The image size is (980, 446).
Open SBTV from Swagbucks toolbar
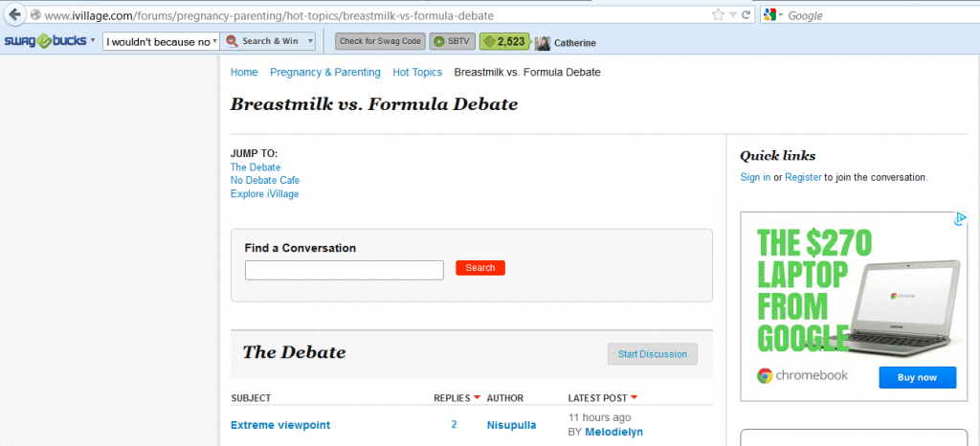click(453, 41)
